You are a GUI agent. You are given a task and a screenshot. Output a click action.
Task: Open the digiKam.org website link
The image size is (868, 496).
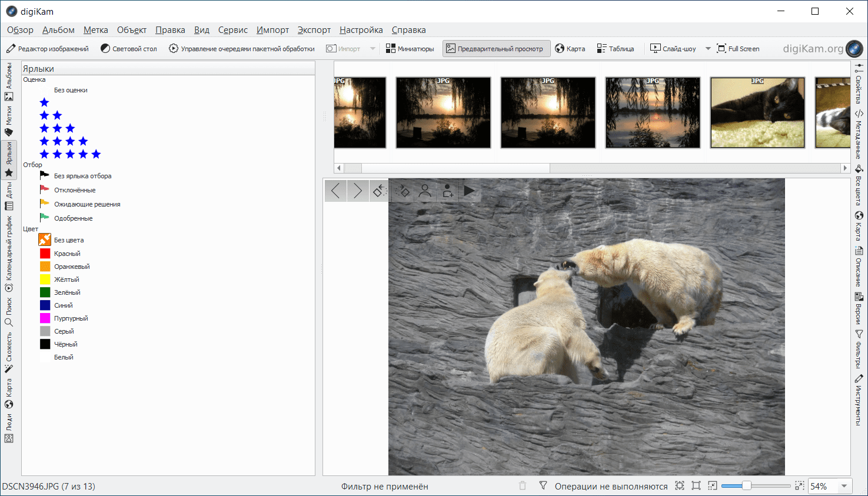813,49
